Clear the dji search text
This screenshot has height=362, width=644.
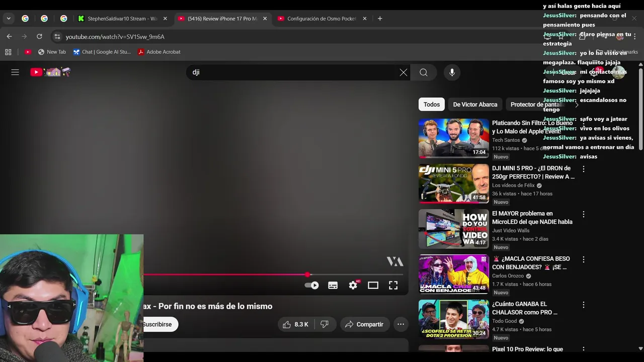pyautogui.click(x=404, y=72)
